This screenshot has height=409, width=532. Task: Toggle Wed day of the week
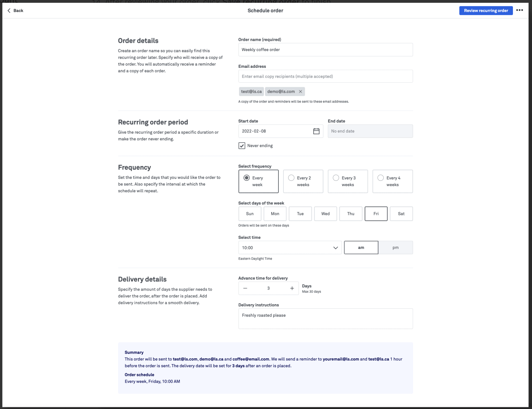326,214
